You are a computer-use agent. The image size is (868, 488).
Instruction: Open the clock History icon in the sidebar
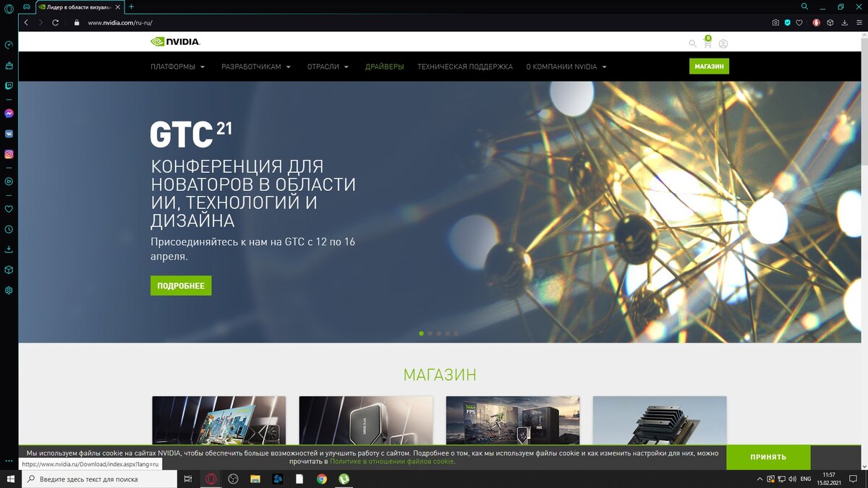click(9, 229)
